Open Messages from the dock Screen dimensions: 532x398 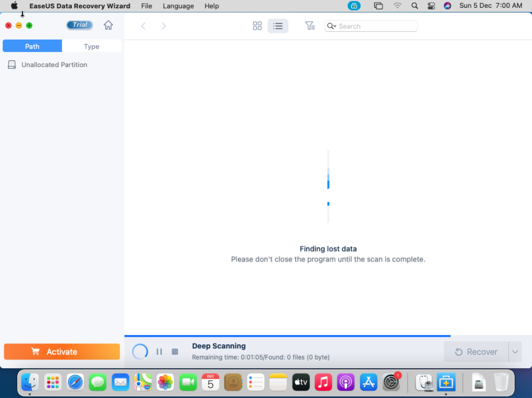pyautogui.click(x=98, y=382)
